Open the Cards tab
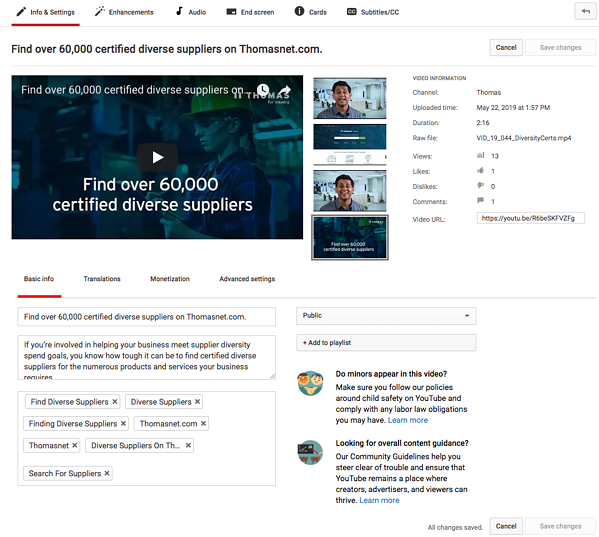The height and width of the screenshot is (537, 599). 311,12
